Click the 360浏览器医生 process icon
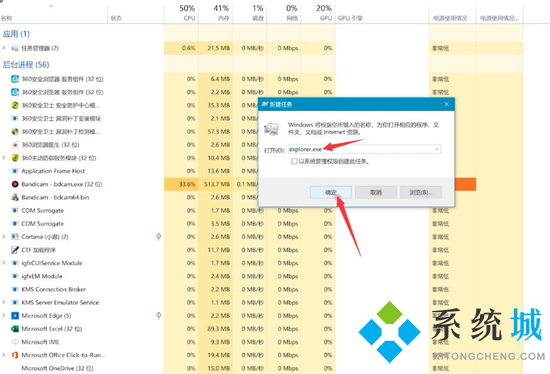The height and width of the screenshot is (374, 550). click(15, 145)
